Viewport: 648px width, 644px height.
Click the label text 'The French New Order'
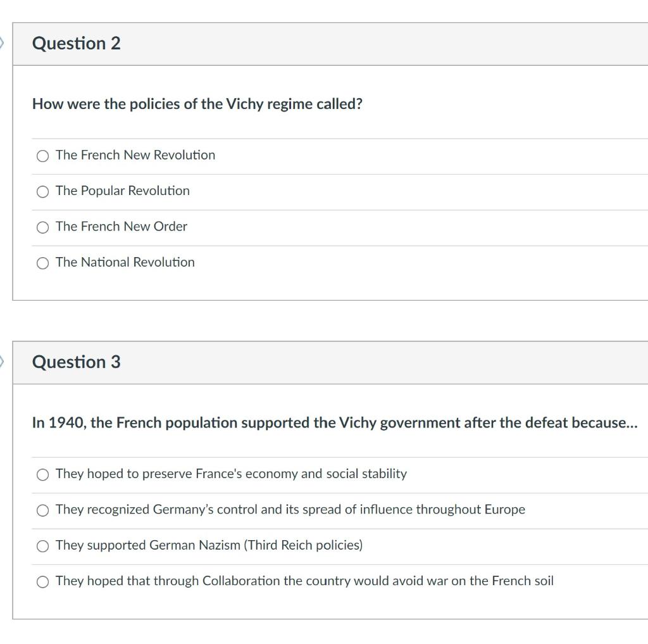pos(121,227)
